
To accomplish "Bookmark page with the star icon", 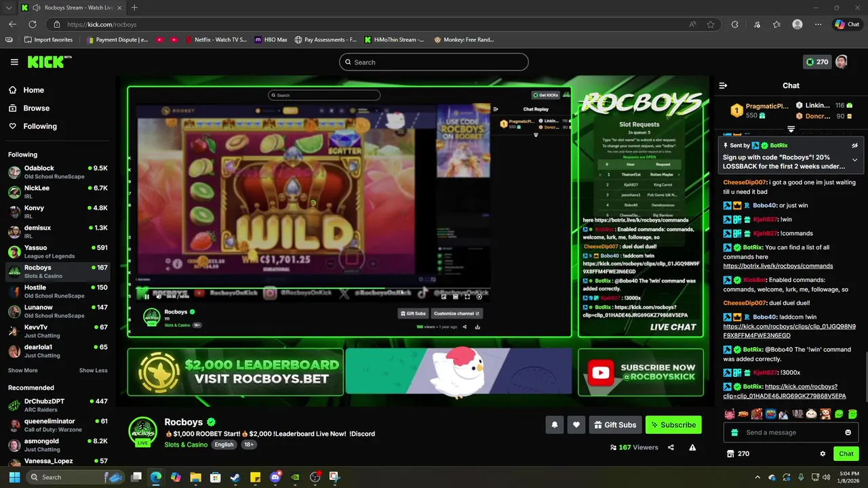I will point(711,24).
